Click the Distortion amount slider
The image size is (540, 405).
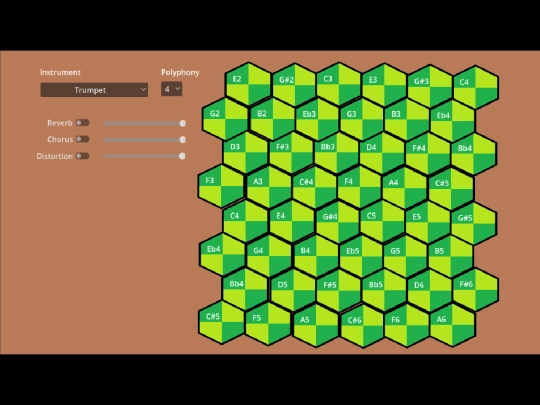pyautogui.click(x=145, y=156)
